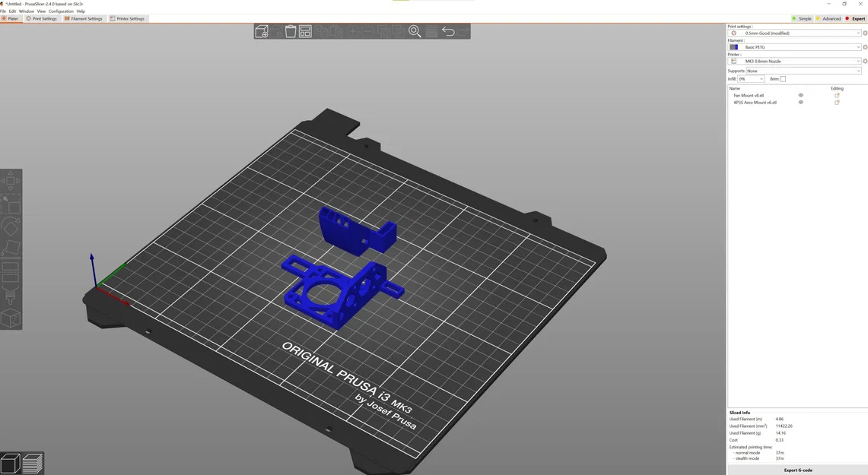Click the Editing column header

click(837, 88)
